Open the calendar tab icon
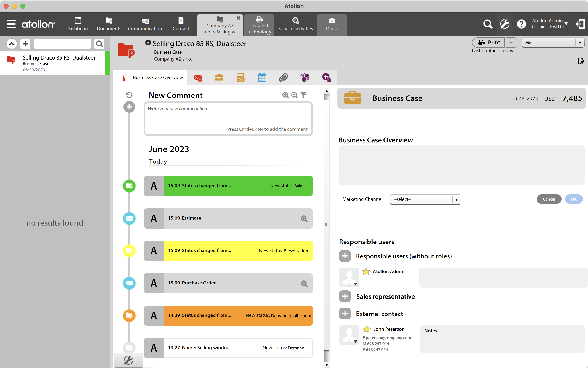Screen dimensions: 588x368 pyautogui.click(x=262, y=78)
